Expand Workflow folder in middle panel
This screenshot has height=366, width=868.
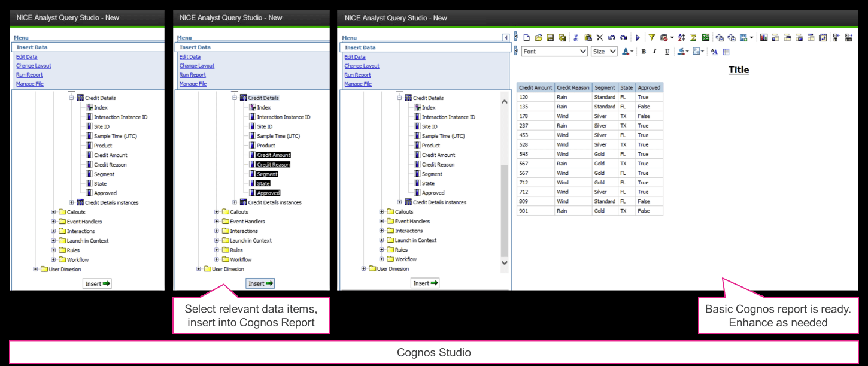(x=217, y=259)
